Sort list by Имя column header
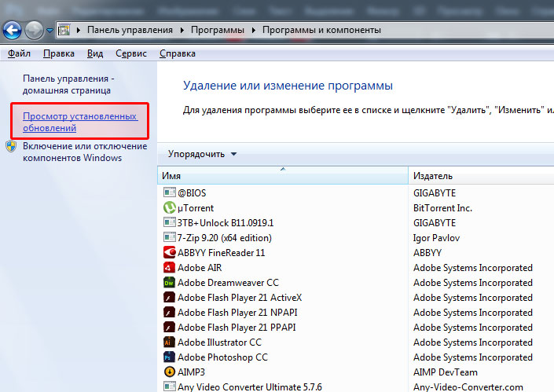The height and width of the screenshot is (392, 554). 283,175
